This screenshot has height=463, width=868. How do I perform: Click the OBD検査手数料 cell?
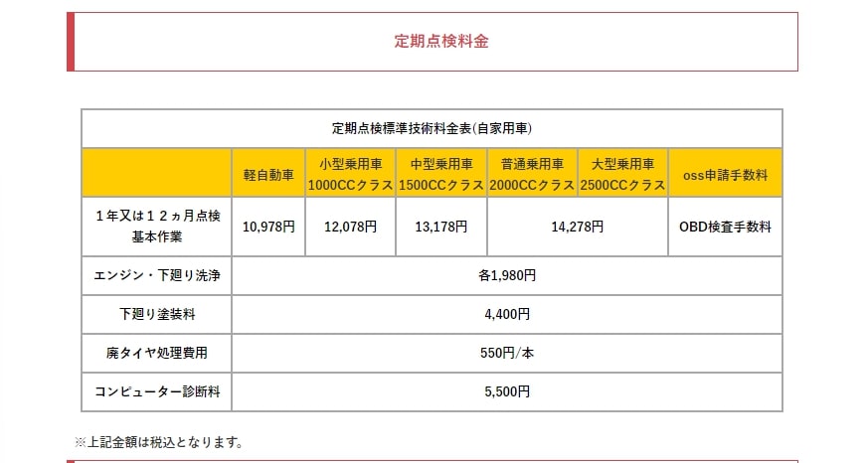tap(725, 227)
